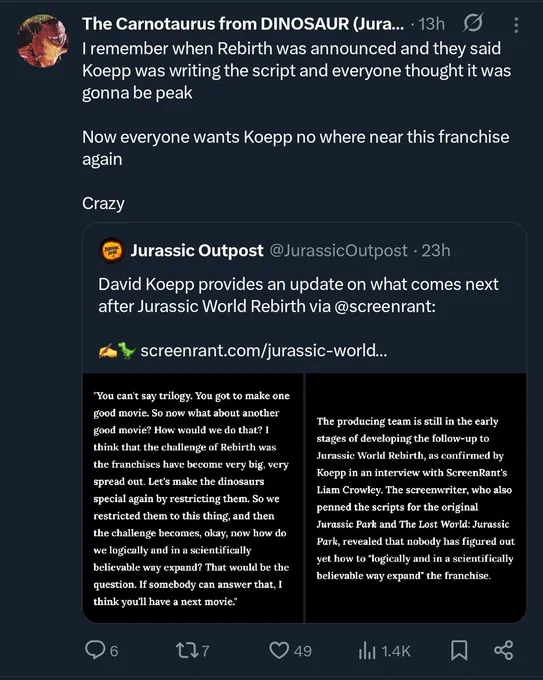Click the share icon
This screenshot has height=680, width=543.
504,650
